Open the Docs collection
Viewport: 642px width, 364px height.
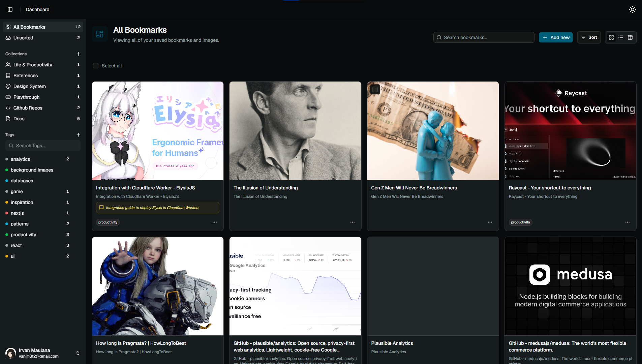click(x=43, y=119)
